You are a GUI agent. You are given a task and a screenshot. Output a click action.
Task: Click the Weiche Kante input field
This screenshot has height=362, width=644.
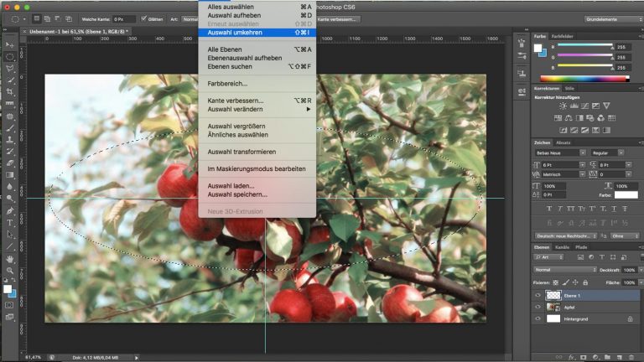[x=124, y=18]
